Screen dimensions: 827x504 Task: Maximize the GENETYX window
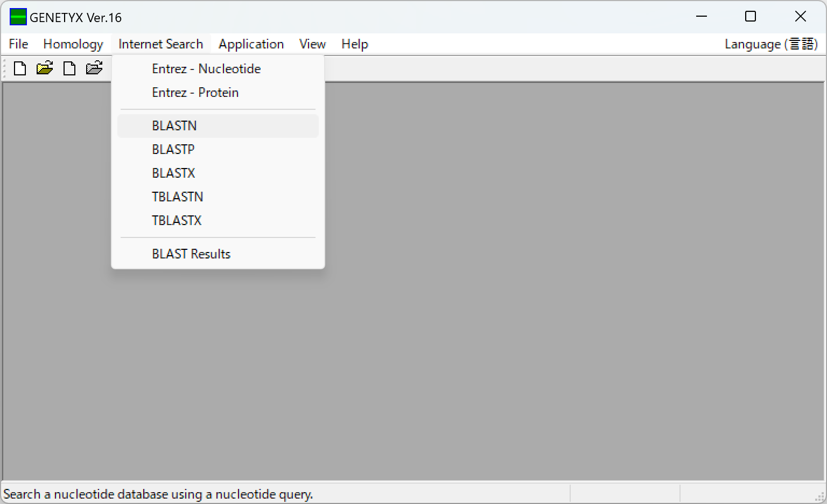[751, 17]
